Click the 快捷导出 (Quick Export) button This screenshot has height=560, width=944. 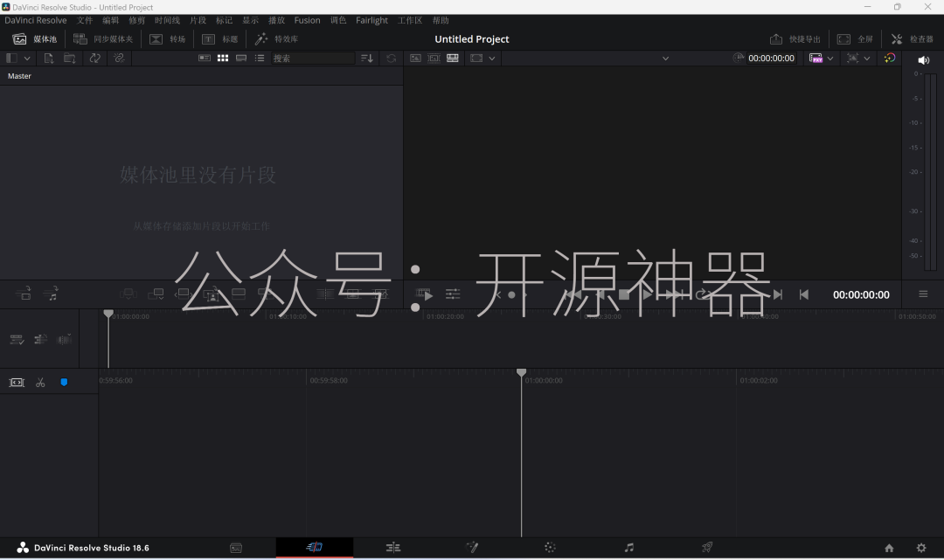[795, 39]
